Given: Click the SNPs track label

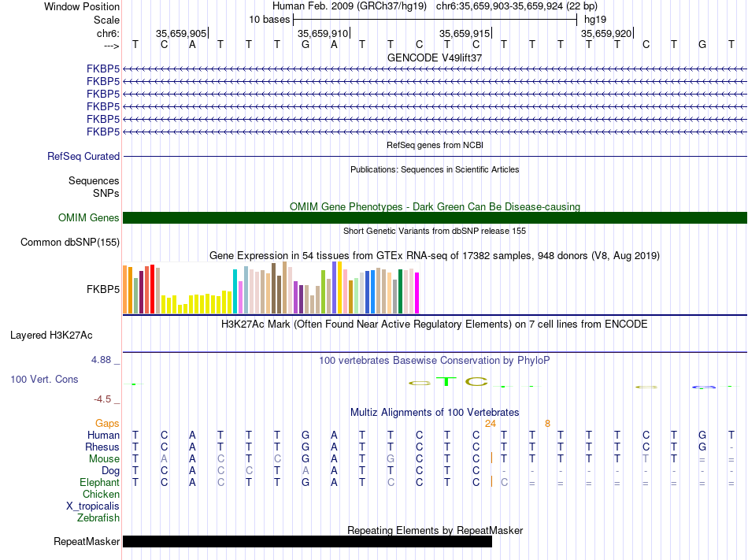Looking at the screenshot, I should [106, 193].
